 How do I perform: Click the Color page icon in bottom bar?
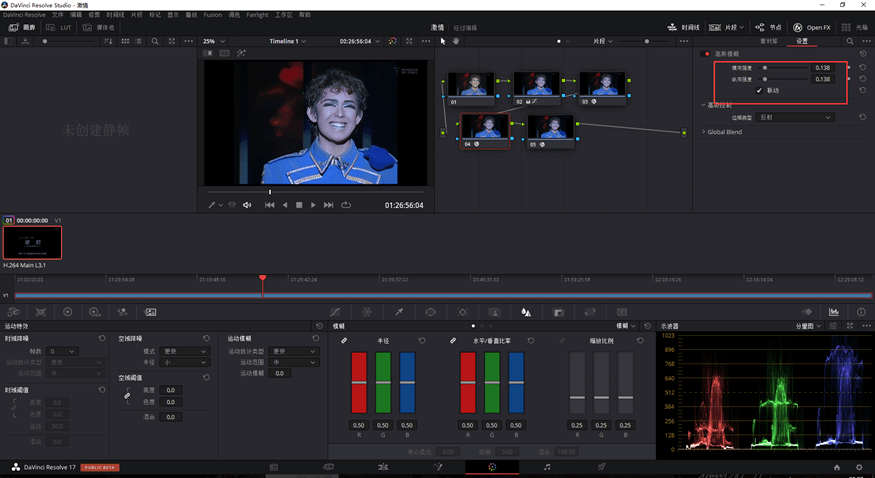point(491,467)
